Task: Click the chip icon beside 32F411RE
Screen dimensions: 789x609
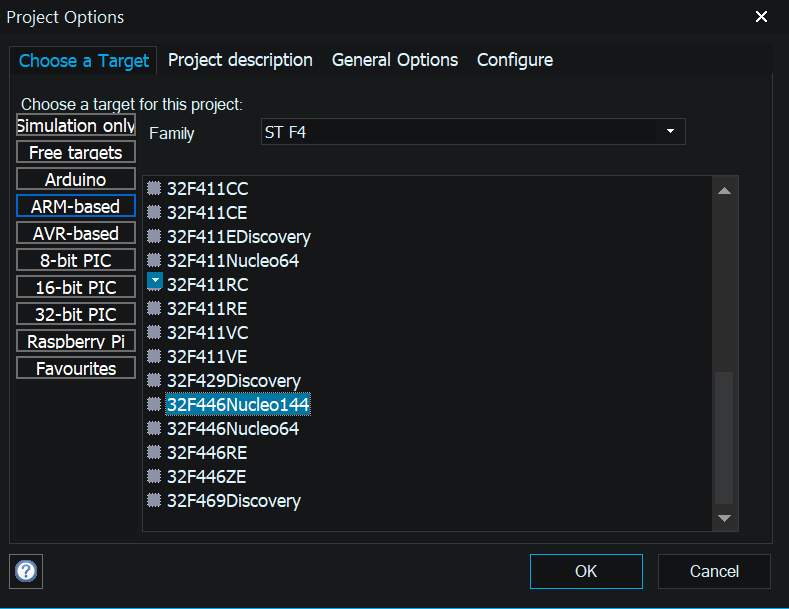Action: [x=154, y=308]
